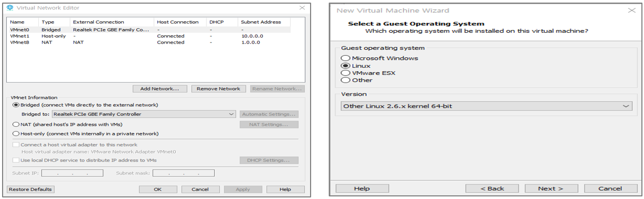Click Cancel in Virtual Network Editor
This screenshot has height=199, width=644.
pos(201,189)
